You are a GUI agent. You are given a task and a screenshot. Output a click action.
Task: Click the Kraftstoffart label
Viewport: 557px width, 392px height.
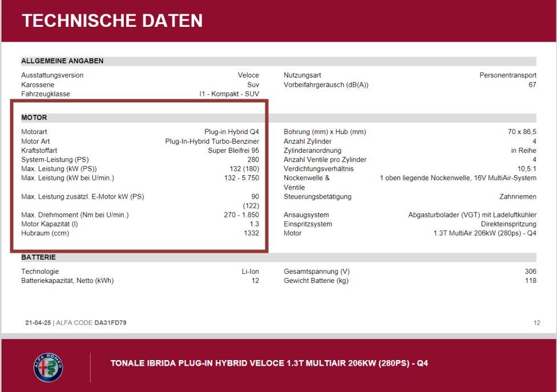[x=39, y=151]
